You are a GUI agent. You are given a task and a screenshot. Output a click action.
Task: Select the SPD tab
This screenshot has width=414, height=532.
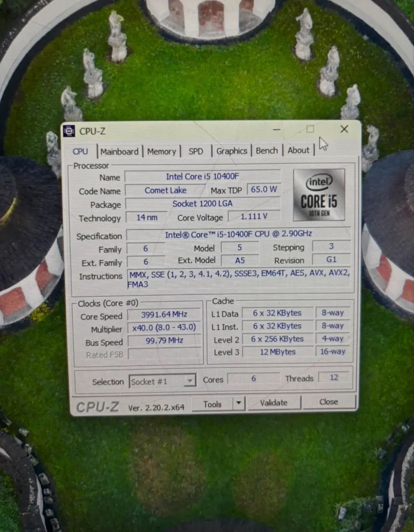pos(196,151)
